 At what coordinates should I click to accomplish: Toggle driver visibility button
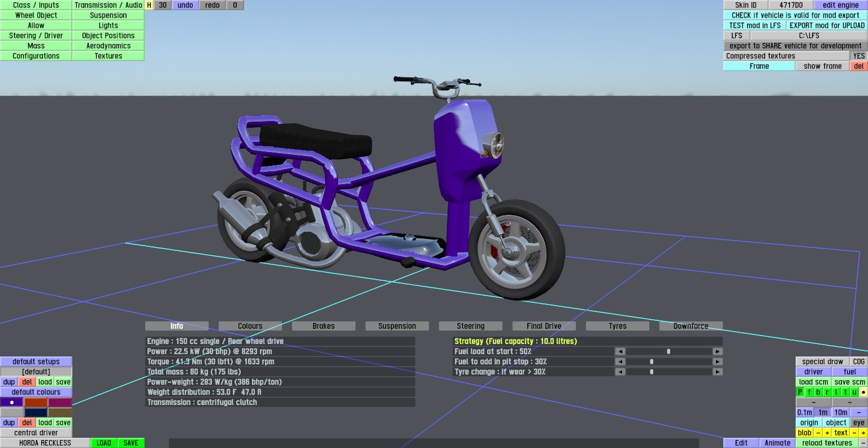pos(814,372)
